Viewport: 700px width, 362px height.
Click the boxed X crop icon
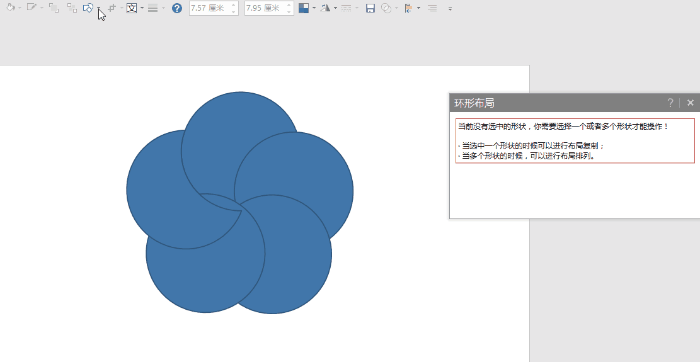131,8
